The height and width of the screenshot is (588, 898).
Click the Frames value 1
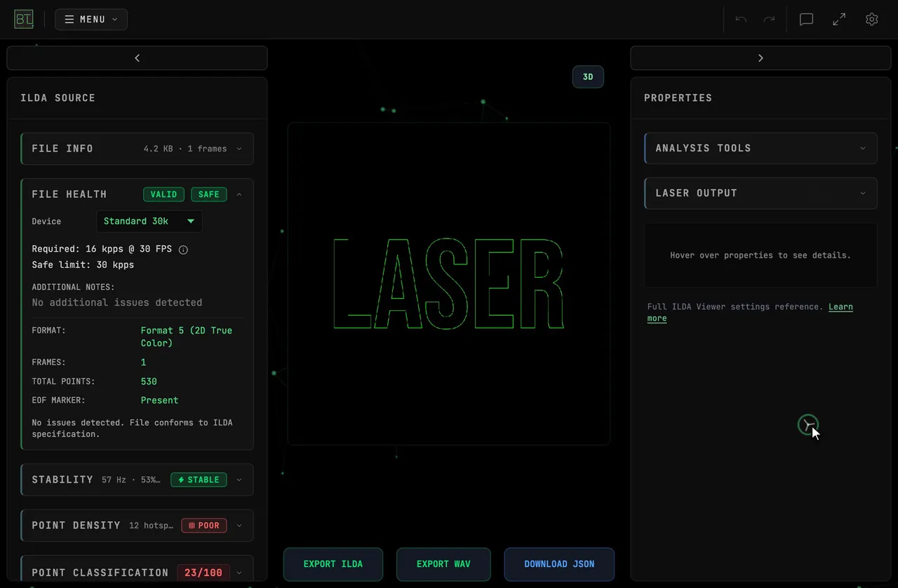pyautogui.click(x=144, y=363)
